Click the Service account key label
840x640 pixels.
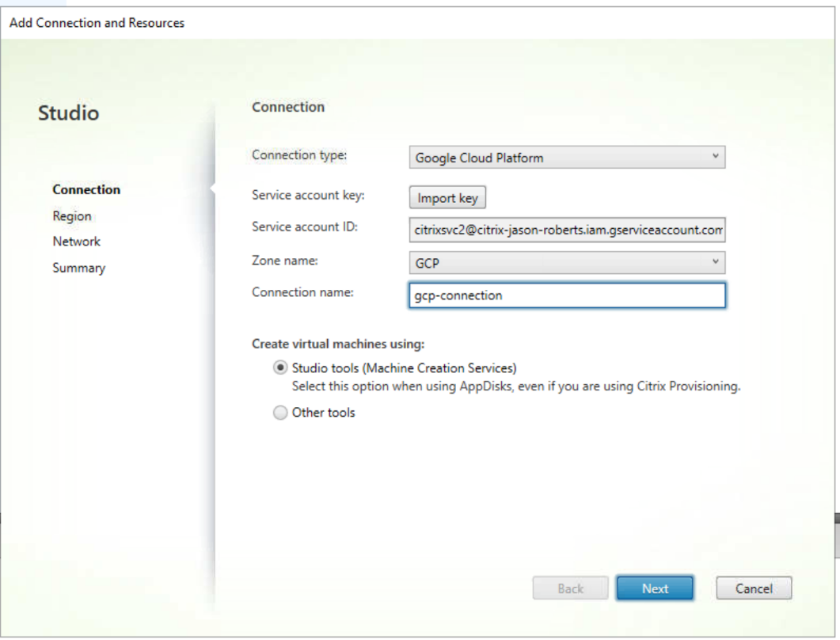308,194
